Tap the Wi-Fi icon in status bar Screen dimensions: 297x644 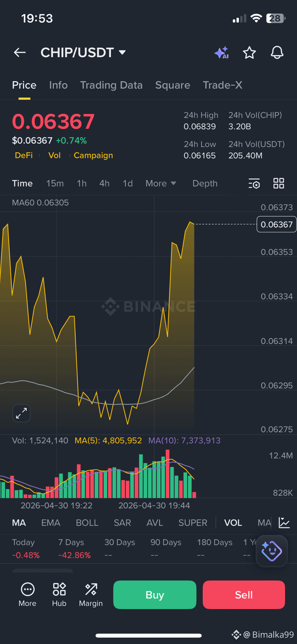coord(256,18)
